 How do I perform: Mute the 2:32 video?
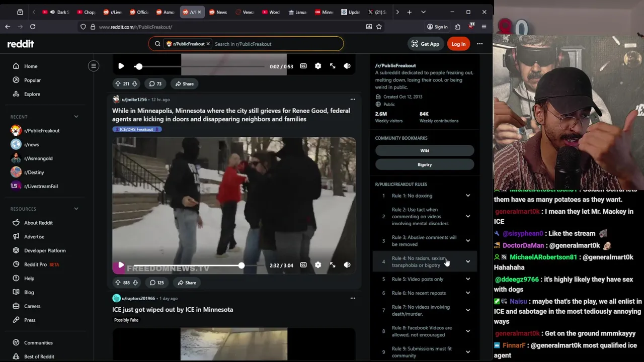(347, 265)
